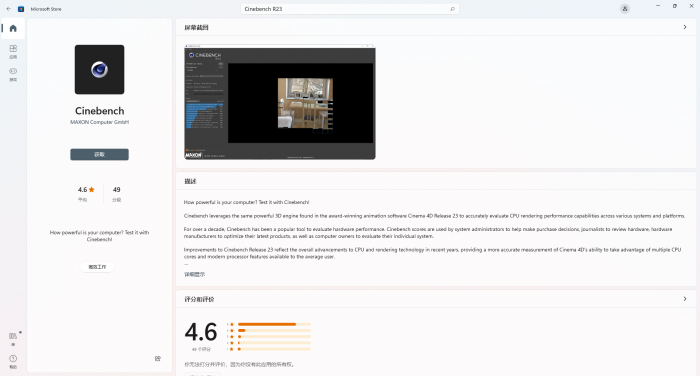Open the Gaming section in sidebar
This screenshot has width=700, height=376.
point(13,74)
